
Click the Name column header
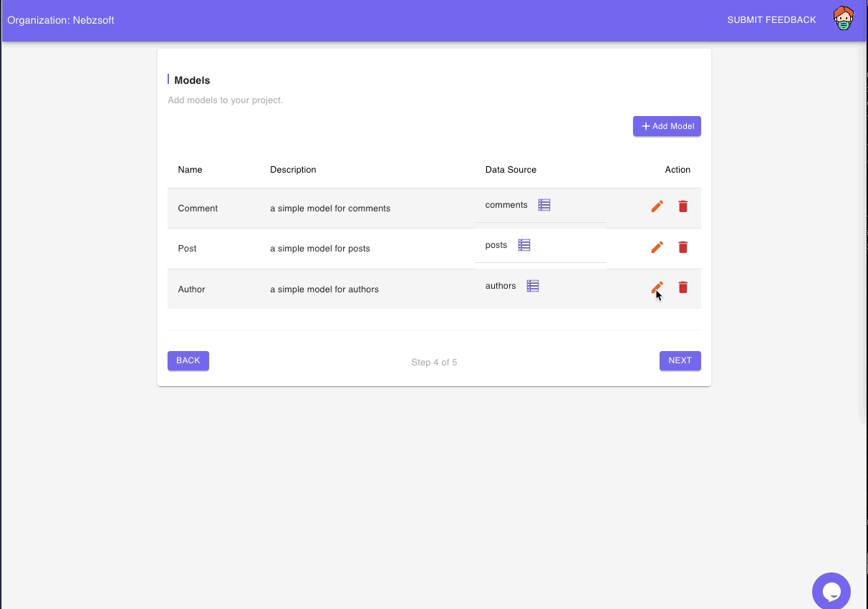click(190, 170)
